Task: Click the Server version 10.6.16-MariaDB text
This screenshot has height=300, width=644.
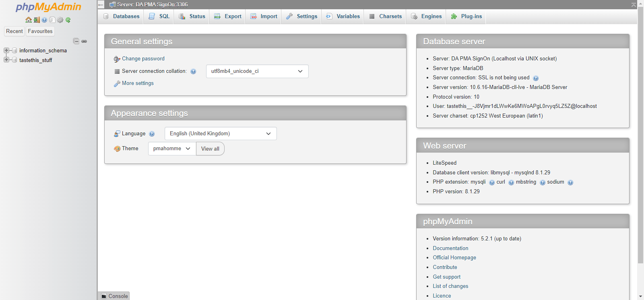Action: click(500, 87)
